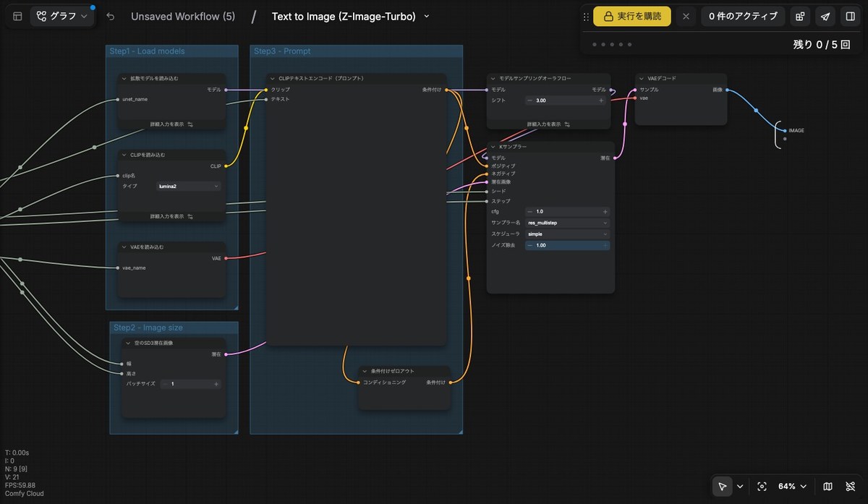Increase バッチサイズ with the plus button

coord(216,384)
